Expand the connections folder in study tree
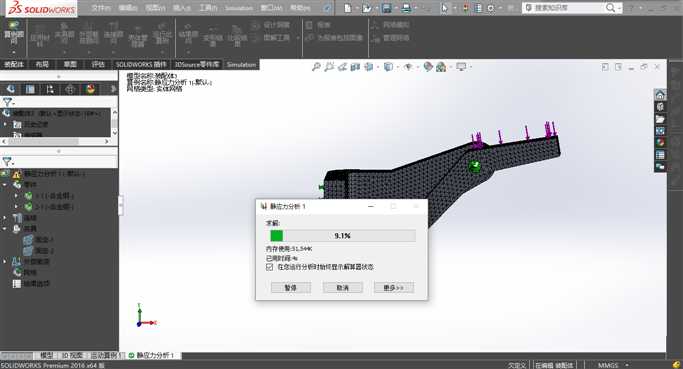683x369 pixels. [x=5, y=217]
